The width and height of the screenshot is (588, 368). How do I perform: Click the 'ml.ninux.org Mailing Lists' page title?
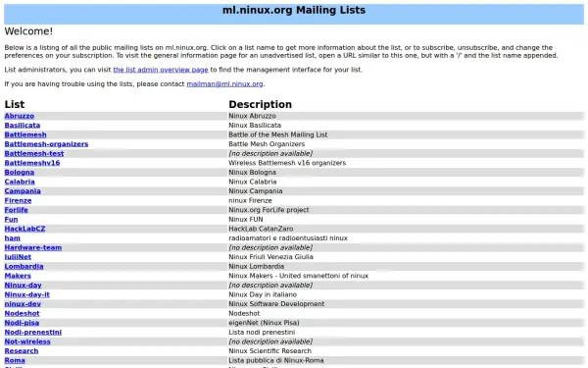[x=294, y=10]
